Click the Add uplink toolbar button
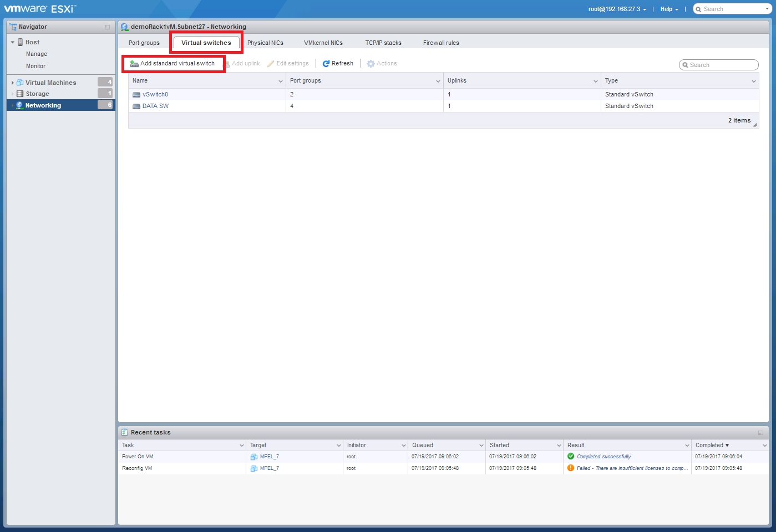The image size is (776, 532). point(242,64)
